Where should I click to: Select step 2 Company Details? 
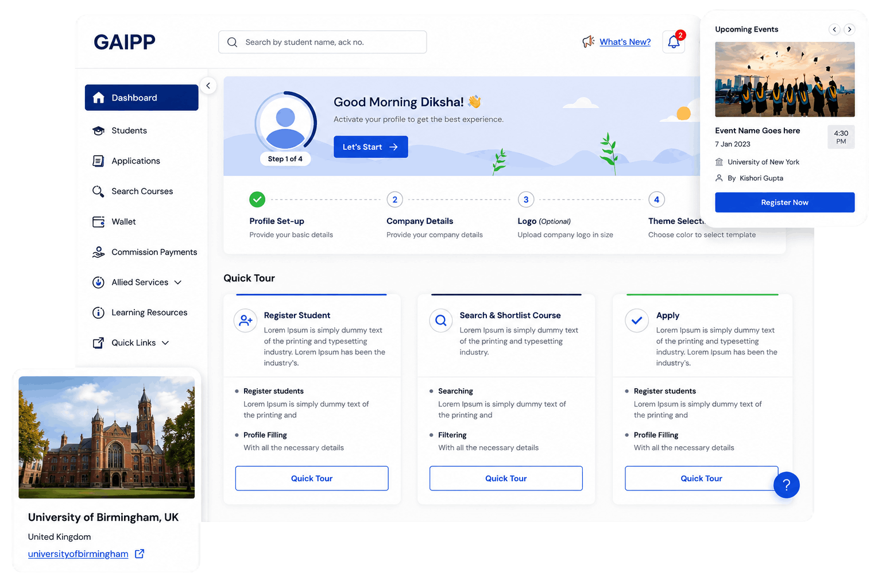pyautogui.click(x=395, y=200)
